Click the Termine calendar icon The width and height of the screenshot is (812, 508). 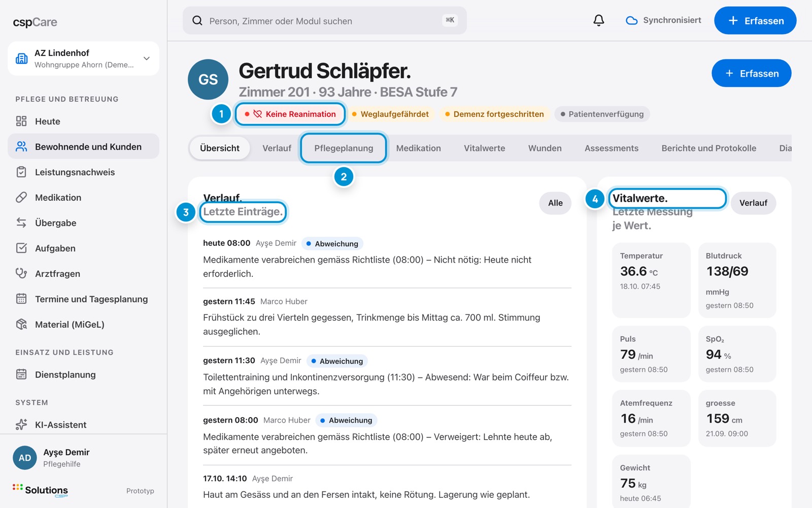[21, 299]
